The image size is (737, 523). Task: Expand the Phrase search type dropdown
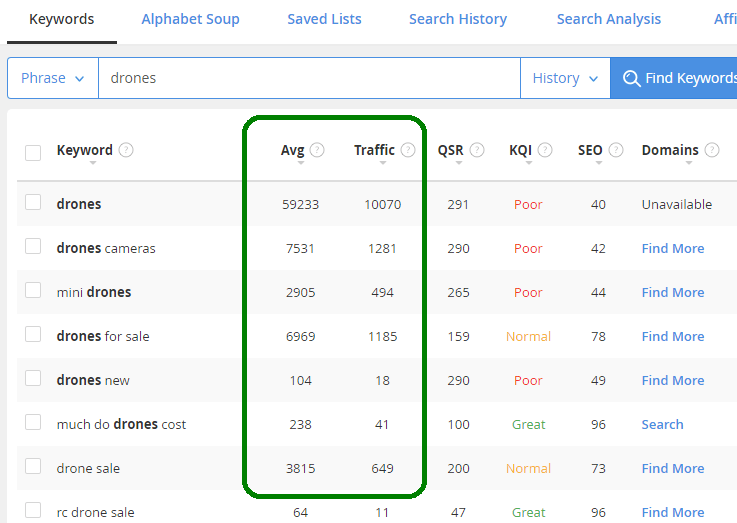pyautogui.click(x=53, y=78)
